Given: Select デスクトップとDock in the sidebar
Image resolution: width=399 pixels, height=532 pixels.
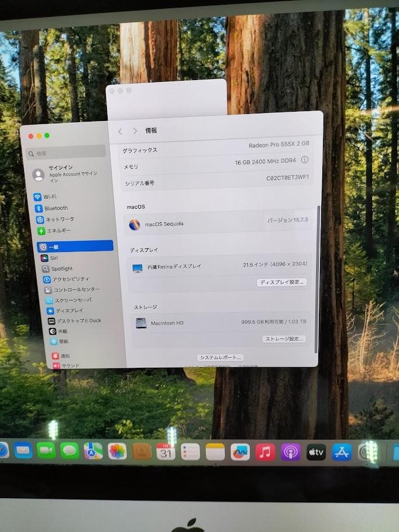Looking at the screenshot, I should (x=75, y=320).
